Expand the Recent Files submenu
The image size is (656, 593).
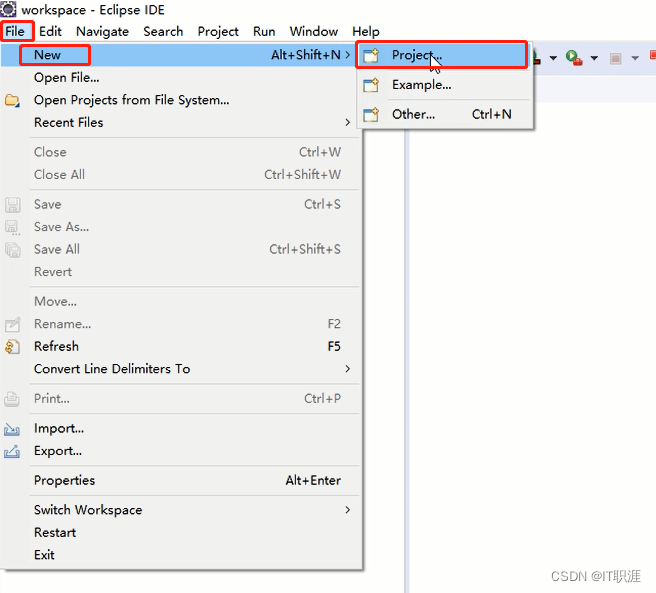[x=180, y=123]
